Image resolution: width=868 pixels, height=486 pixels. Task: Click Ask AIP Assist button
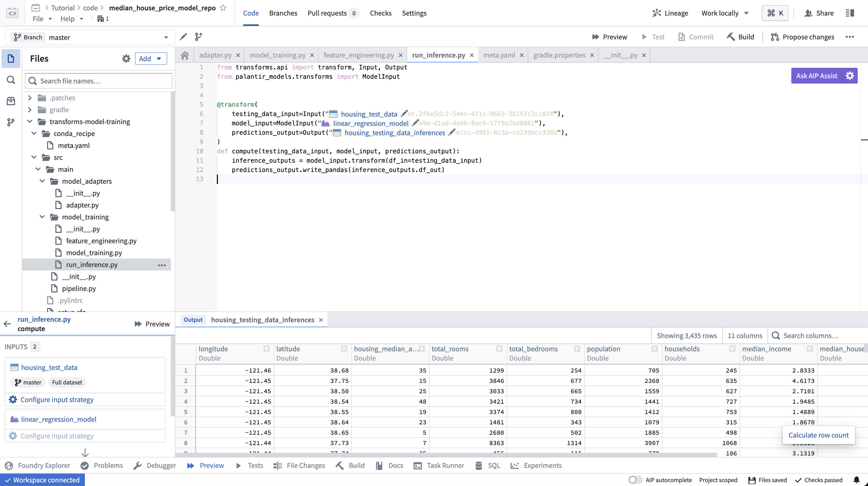816,76
